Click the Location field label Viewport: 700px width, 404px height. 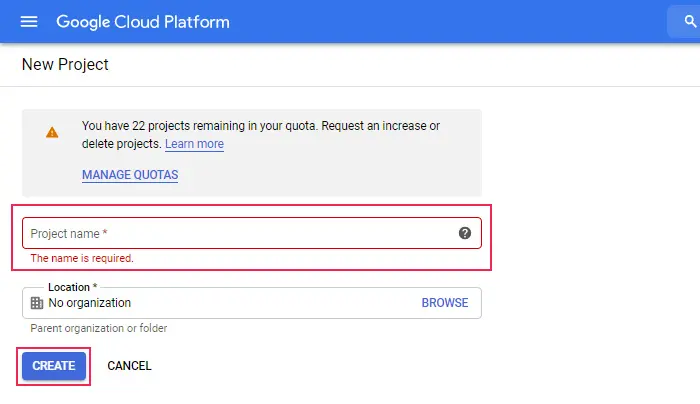72,287
